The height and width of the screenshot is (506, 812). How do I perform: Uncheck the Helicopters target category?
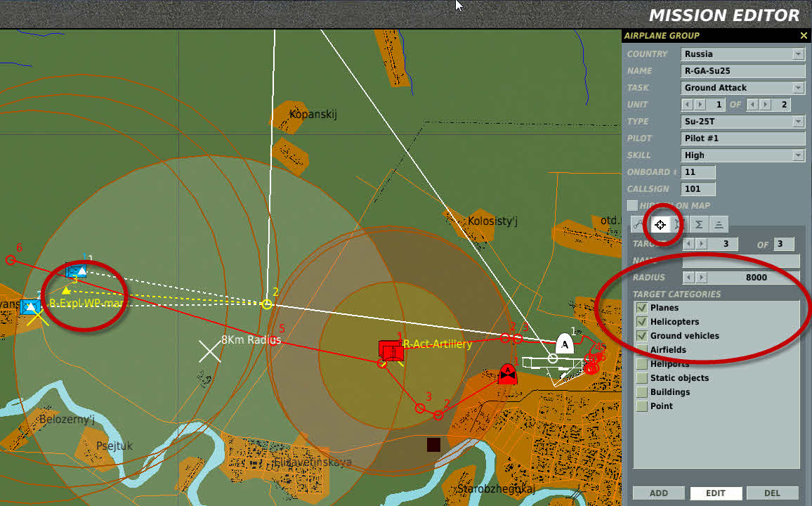click(x=642, y=322)
